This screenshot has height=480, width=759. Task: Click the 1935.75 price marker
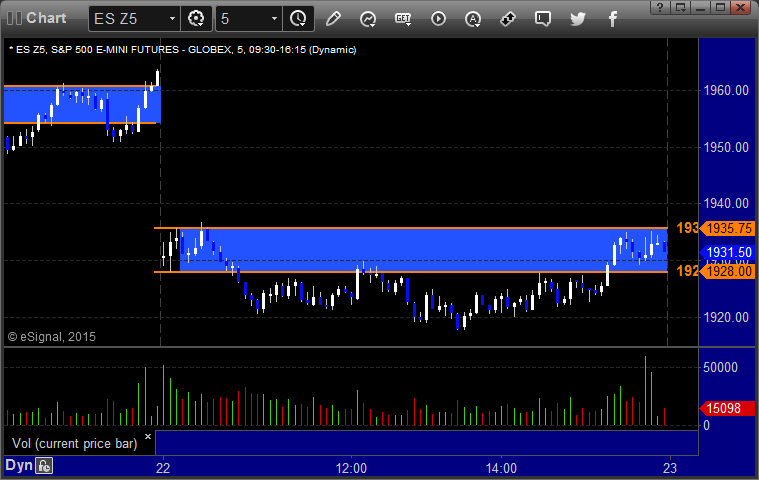point(727,228)
